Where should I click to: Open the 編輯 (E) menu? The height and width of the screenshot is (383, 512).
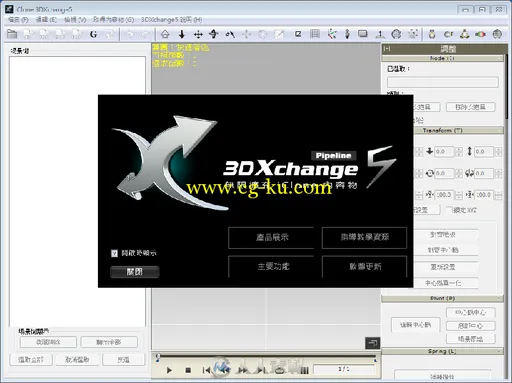click(x=46, y=20)
